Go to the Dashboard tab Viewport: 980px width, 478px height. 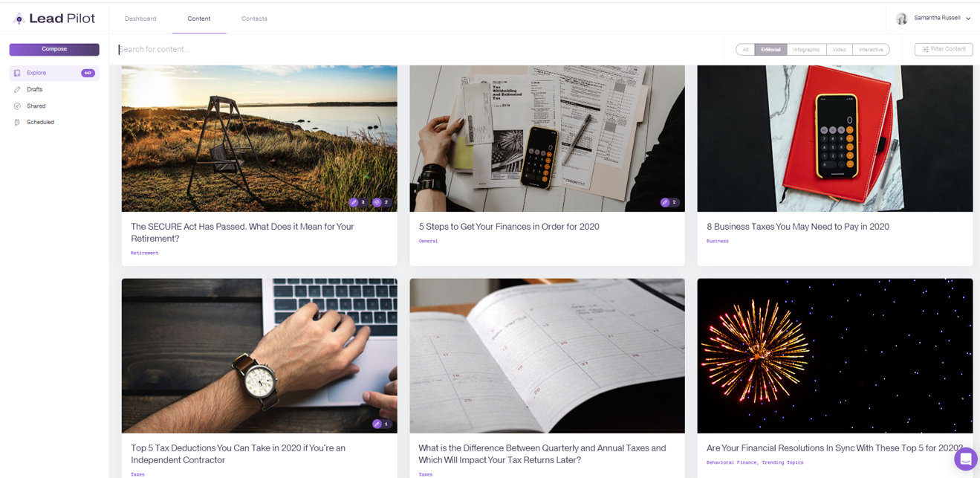point(140,19)
